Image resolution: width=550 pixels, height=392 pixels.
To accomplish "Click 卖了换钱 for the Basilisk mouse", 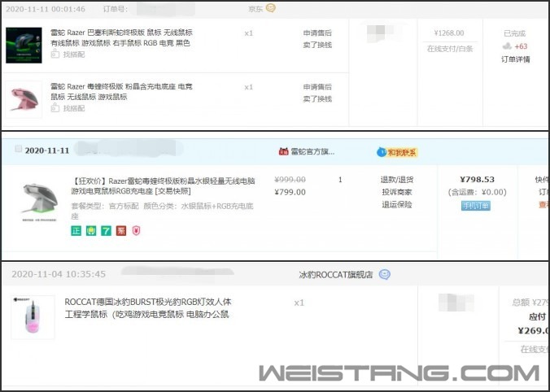I will pos(317,45).
